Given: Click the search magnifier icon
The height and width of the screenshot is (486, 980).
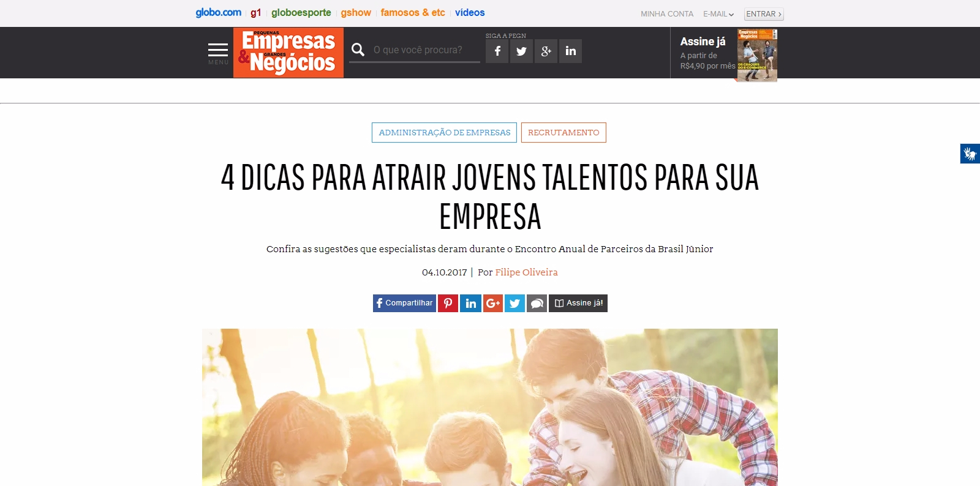Looking at the screenshot, I should coord(358,50).
